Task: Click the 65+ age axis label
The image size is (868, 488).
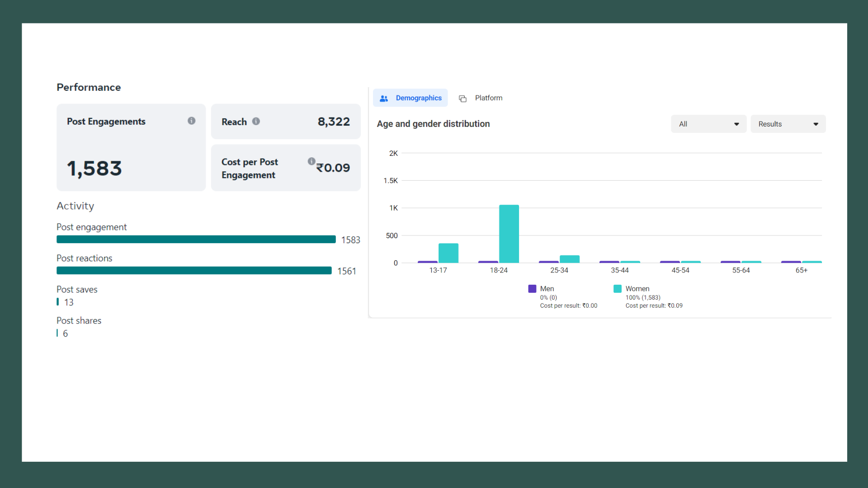Action: 802,270
